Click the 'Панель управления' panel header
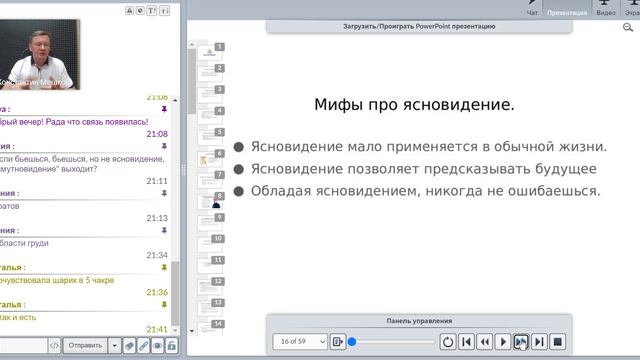This screenshot has height=360, width=640. pos(419,321)
